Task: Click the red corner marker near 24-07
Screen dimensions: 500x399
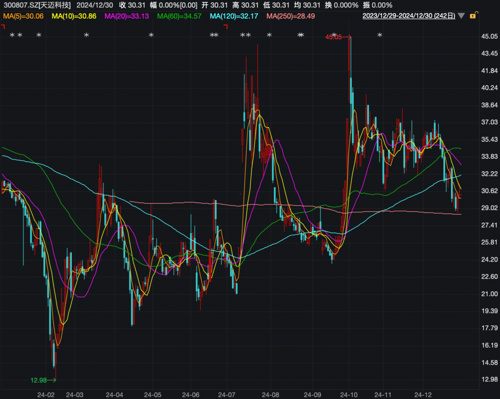Action: point(226,26)
